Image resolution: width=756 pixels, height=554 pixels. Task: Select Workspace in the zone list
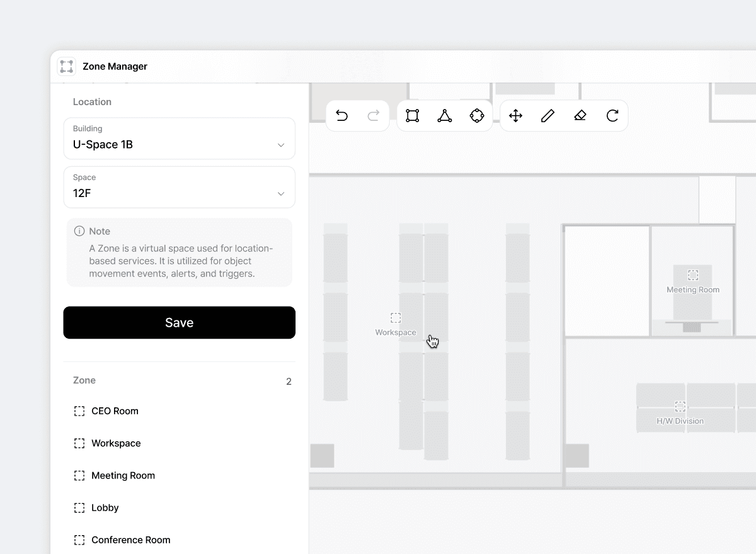point(116,443)
